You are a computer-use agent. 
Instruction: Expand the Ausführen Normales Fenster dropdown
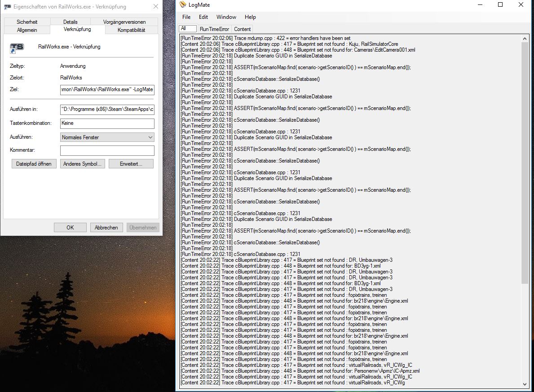coord(107,137)
